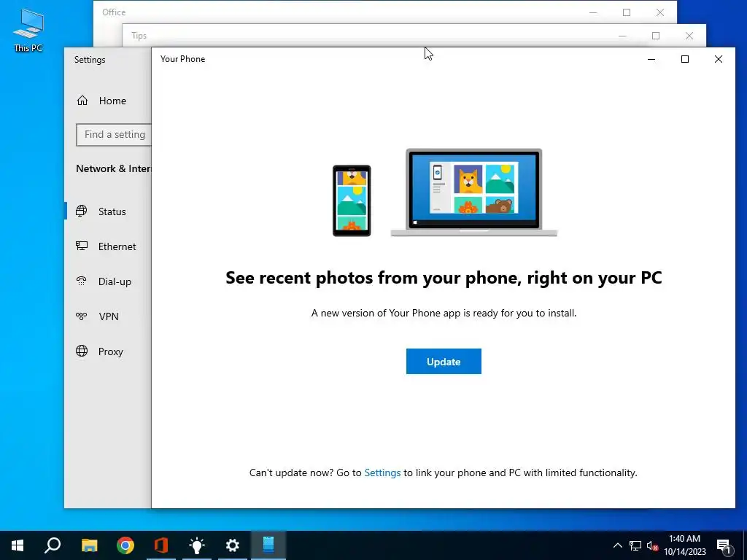Click the Settings window title text
Screen dimensions: 747x560
click(x=90, y=60)
